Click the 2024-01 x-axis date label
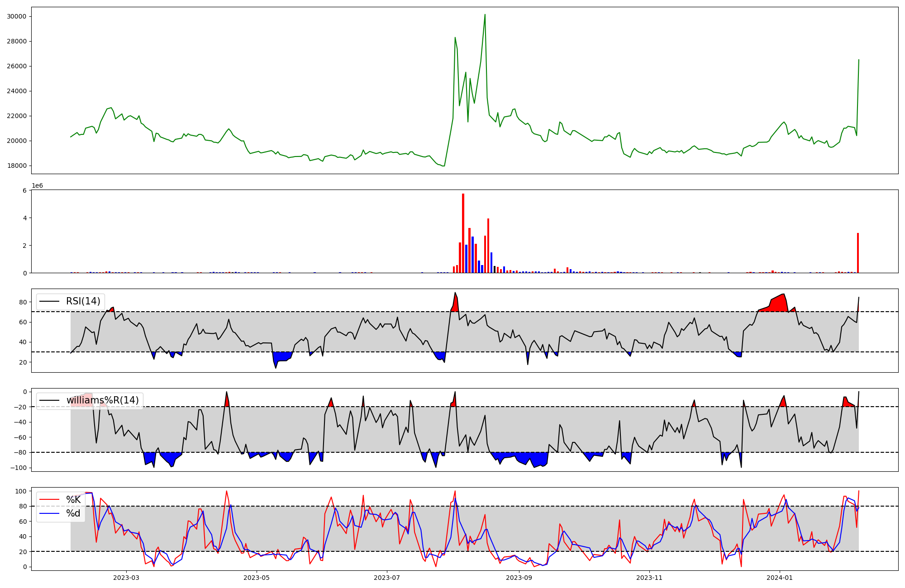Viewport: 905px width, 588px height. (780, 578)
